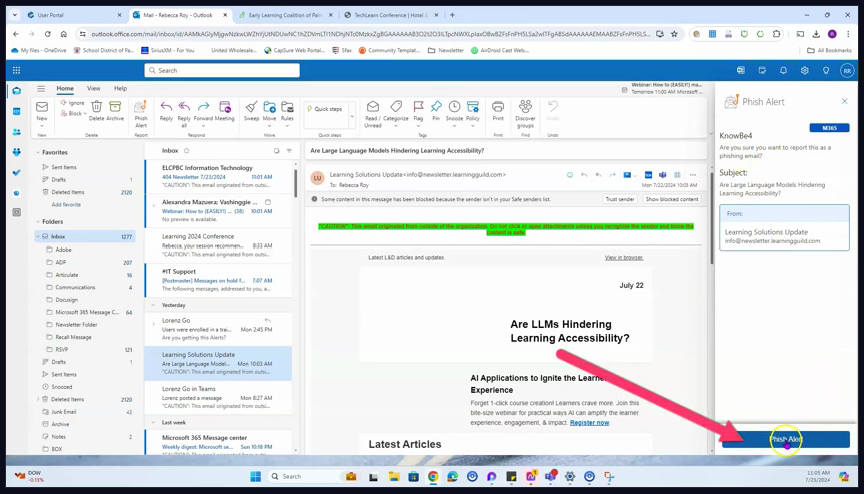Click the Read / Unread envelope icon
The image size is (864, 494).
[x=372, y=106]
